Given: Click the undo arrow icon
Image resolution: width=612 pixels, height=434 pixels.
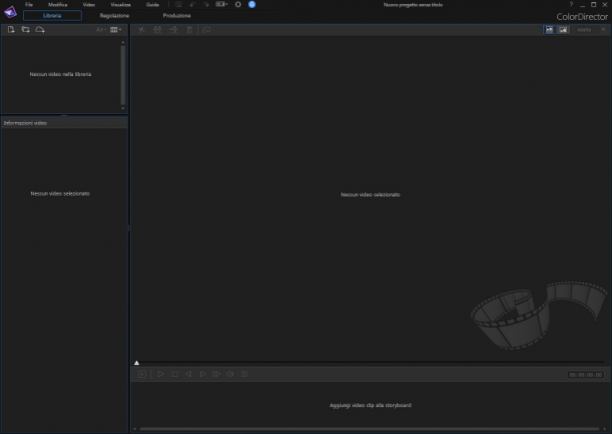Looking at the screenshot, I should click(x=192, y=5).
